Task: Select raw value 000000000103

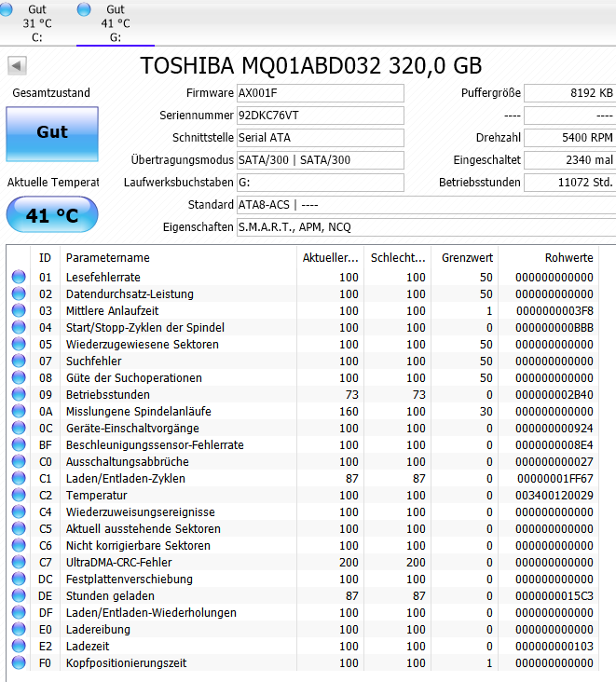Action: [x=554, y=646]
